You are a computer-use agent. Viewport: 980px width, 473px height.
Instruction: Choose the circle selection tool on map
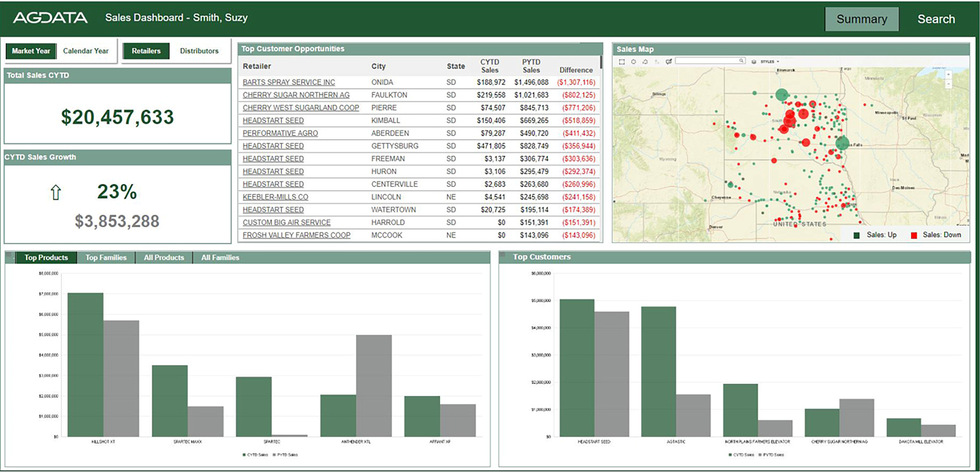(633, 62)
